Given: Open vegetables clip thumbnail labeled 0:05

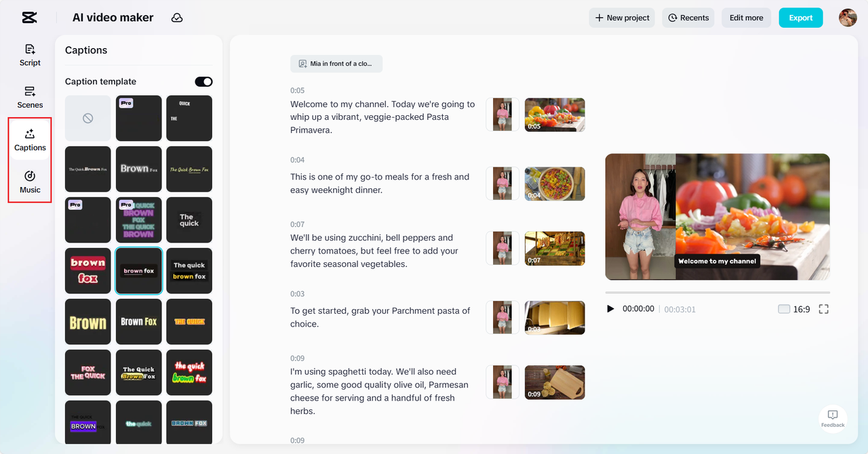Looking at the screenshot, I should coord(555,115).
